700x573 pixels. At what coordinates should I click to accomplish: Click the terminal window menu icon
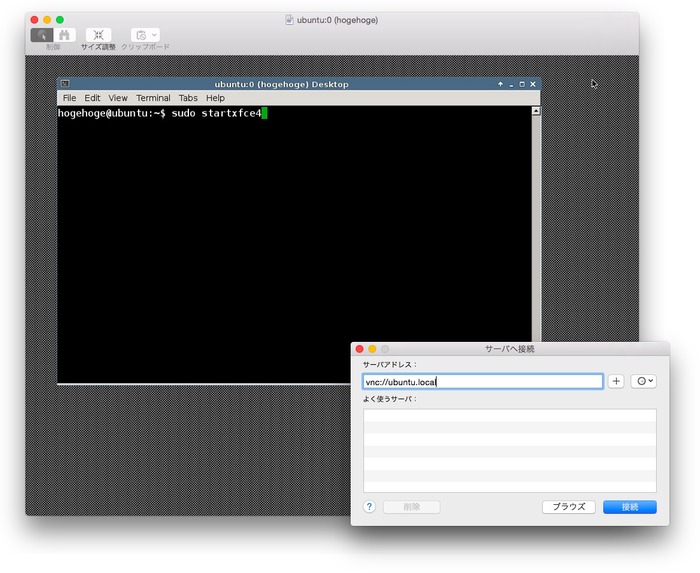click(x=65, y=83)
